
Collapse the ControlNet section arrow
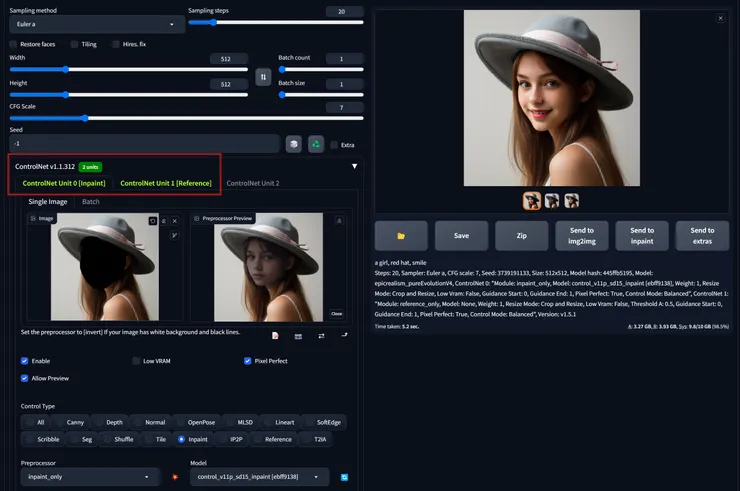354,166
